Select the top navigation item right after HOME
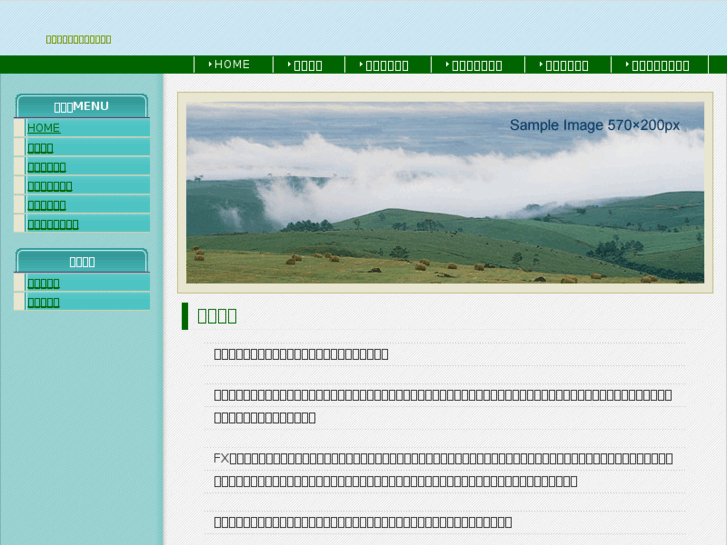Viewport: 727px width, 545px height. click(x=309, y=64)
